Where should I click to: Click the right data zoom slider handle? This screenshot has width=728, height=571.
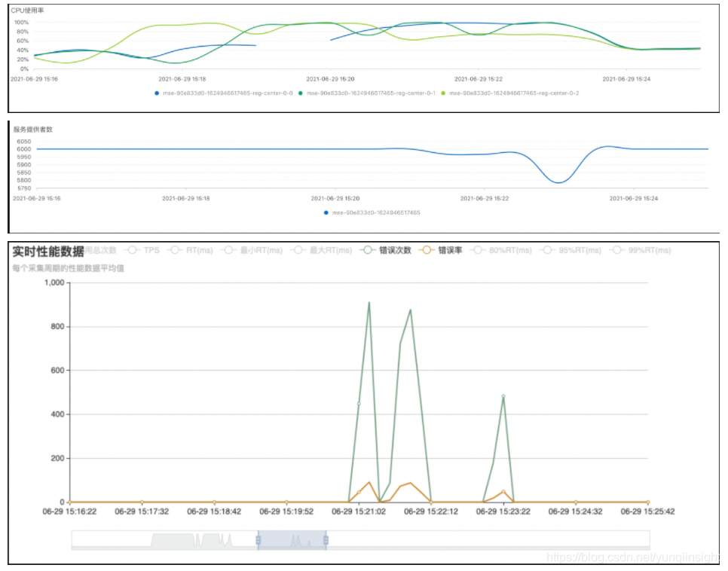point(326,540)
